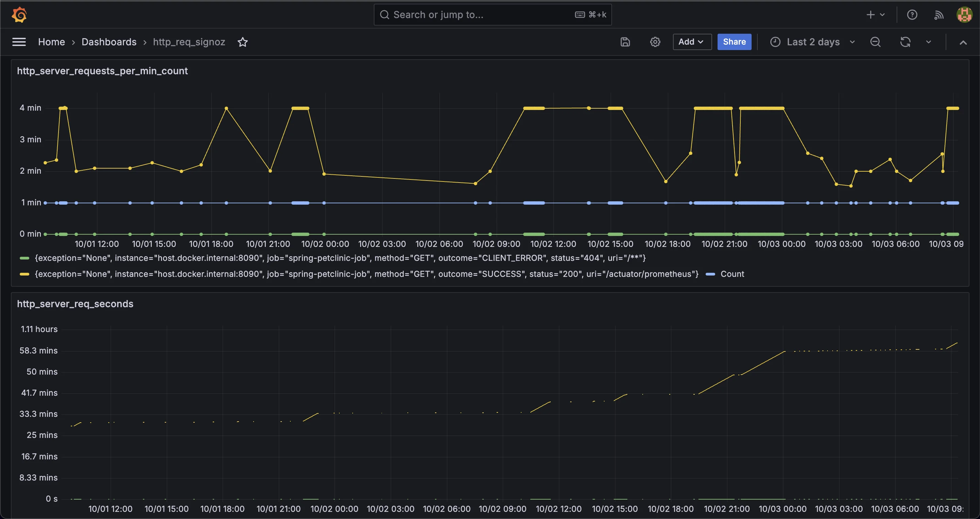The image size is (980, 519).
Task: Click the search magnifier icon
Action: click(385, 15)
